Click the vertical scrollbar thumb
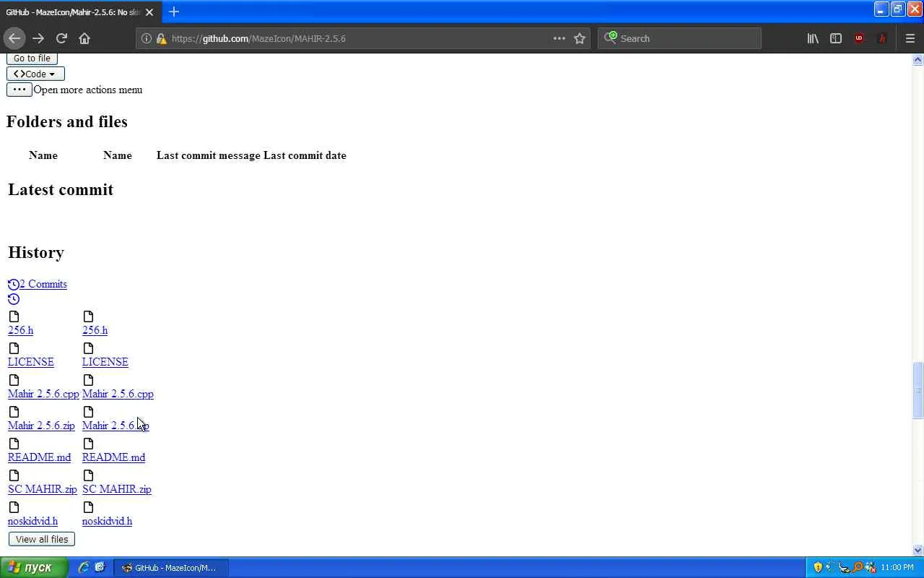 point(918,390)
